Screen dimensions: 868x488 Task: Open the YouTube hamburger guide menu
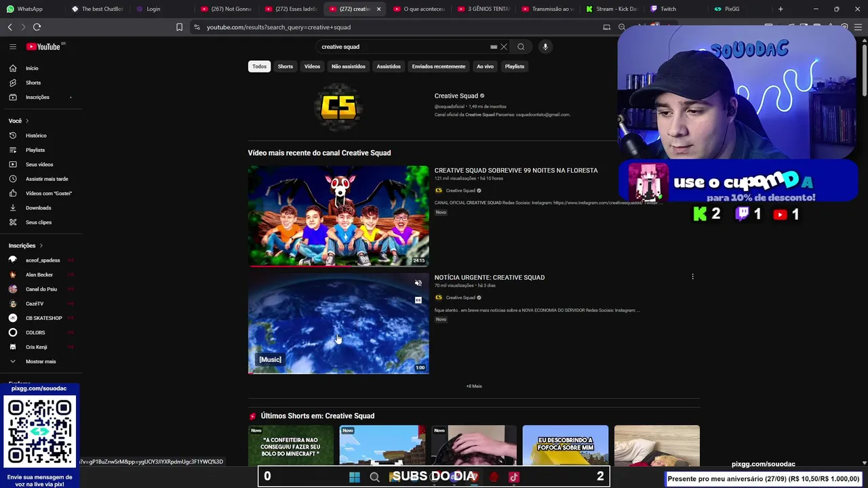point(12,47)
